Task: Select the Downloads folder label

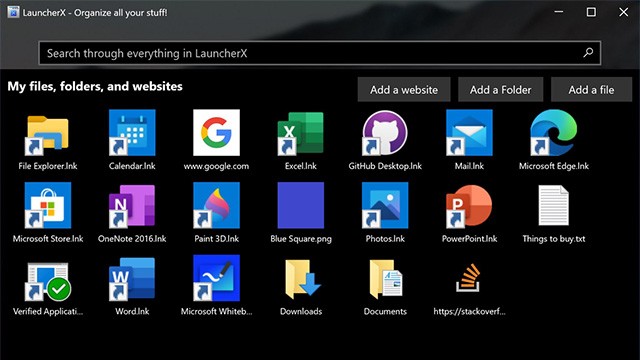Action: tap(301, 311)
